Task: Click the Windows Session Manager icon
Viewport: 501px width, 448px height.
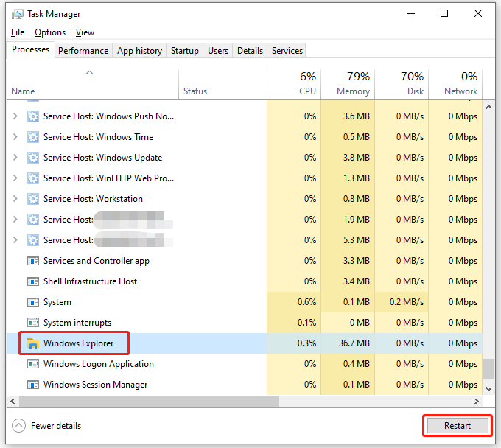Action: pyautogui.click(x=32, y=385)
